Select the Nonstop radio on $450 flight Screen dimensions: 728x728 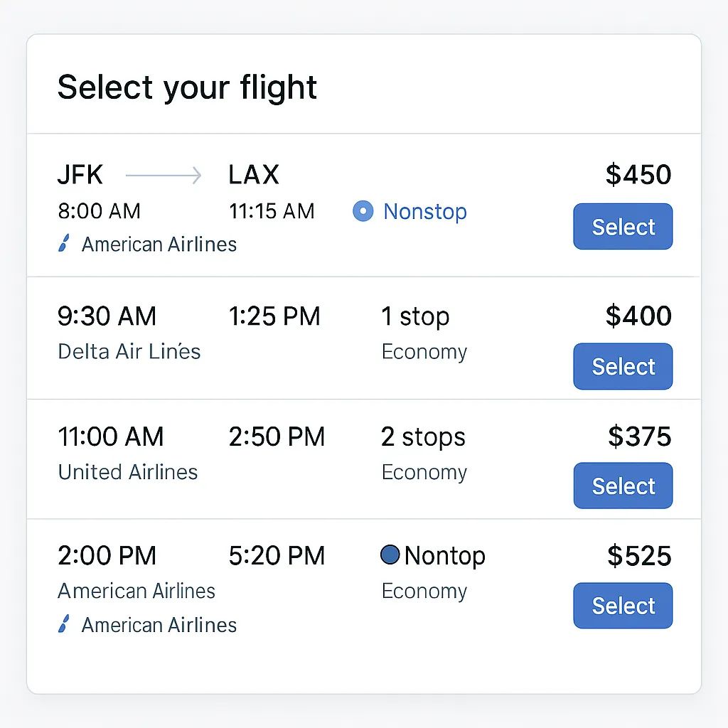(x=363, y=211)
